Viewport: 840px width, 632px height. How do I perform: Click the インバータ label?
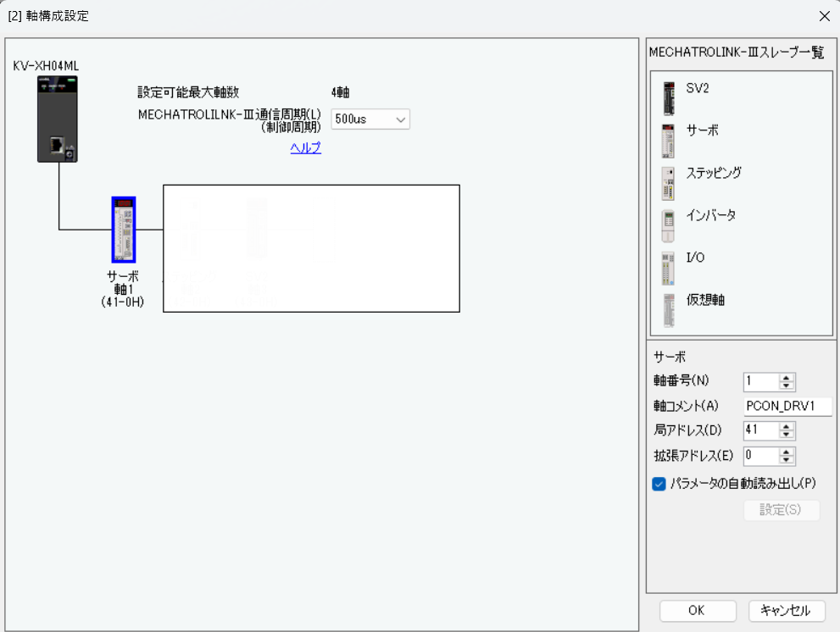(711, 215)
